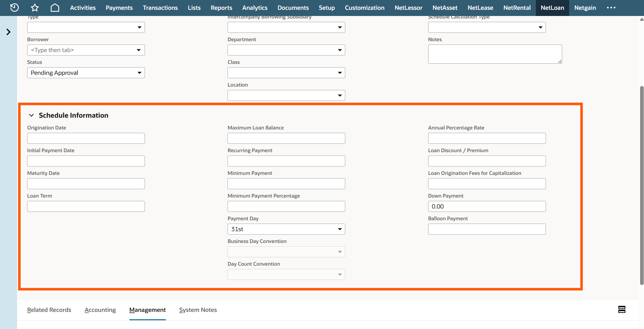
Task: Open the NetLease menu
Action: point(480,8)
